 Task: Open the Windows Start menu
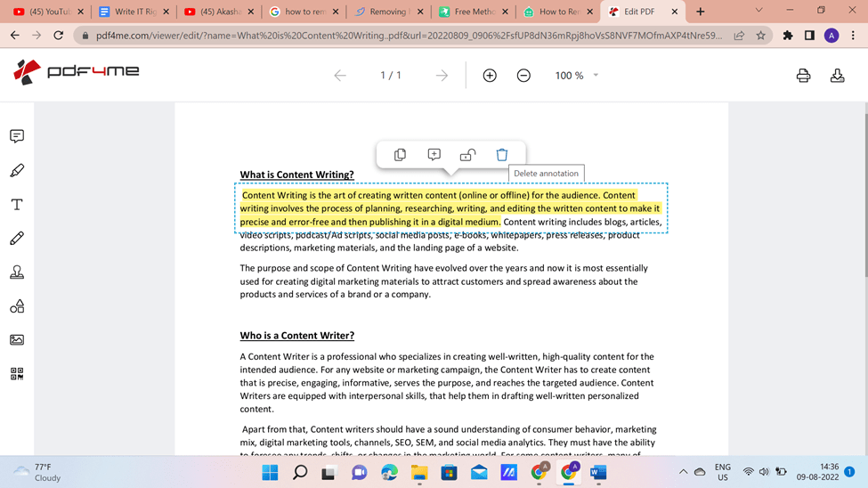[x=270, y=473]
